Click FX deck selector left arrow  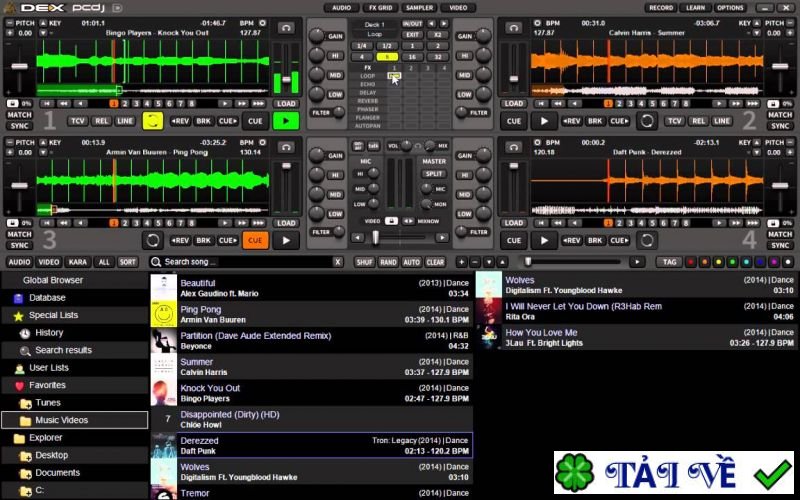click(432, 24)
